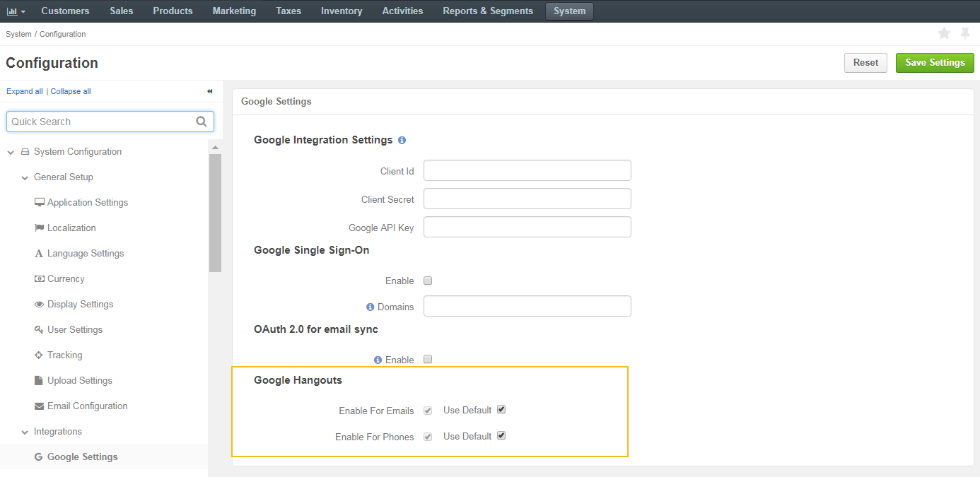The image size is (980, 477).
Task: Uncheck Use Default for Enable For Phones
Action: pos(501,435)
